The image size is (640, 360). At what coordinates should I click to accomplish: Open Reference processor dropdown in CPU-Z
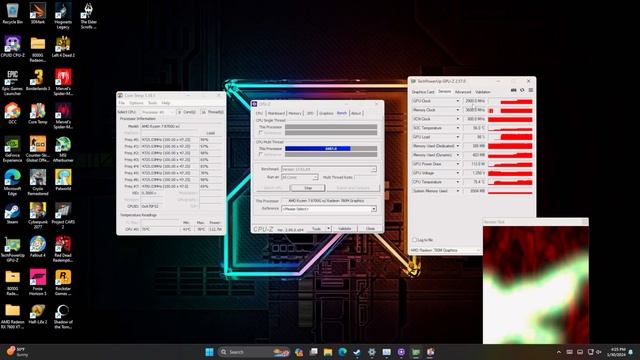pyautogui.click(x=329, y=209)
